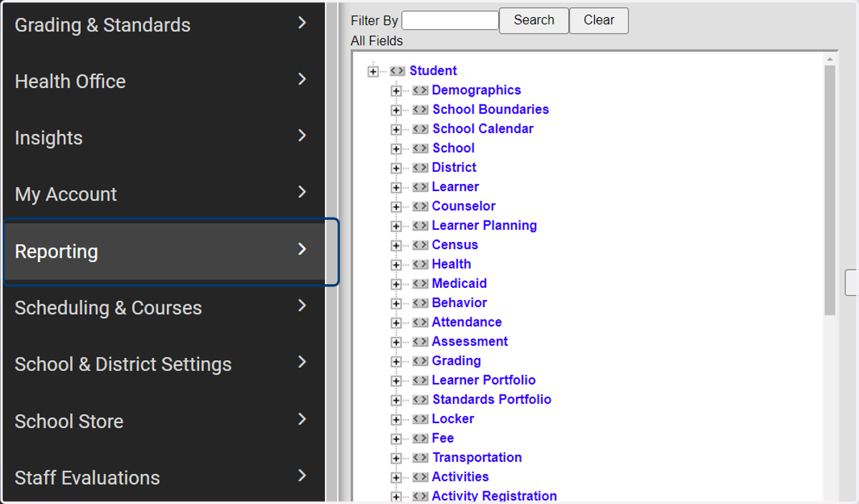
Task: Open the My Account menu
Action: point(162,195)
